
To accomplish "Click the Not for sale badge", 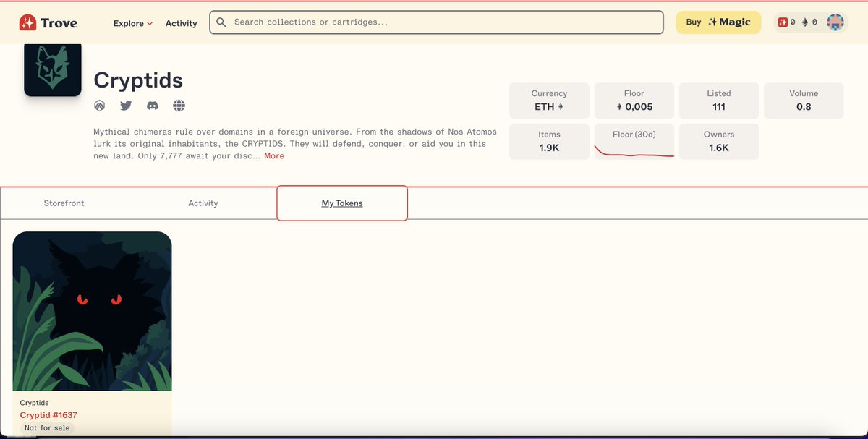I will click(47, 428).
